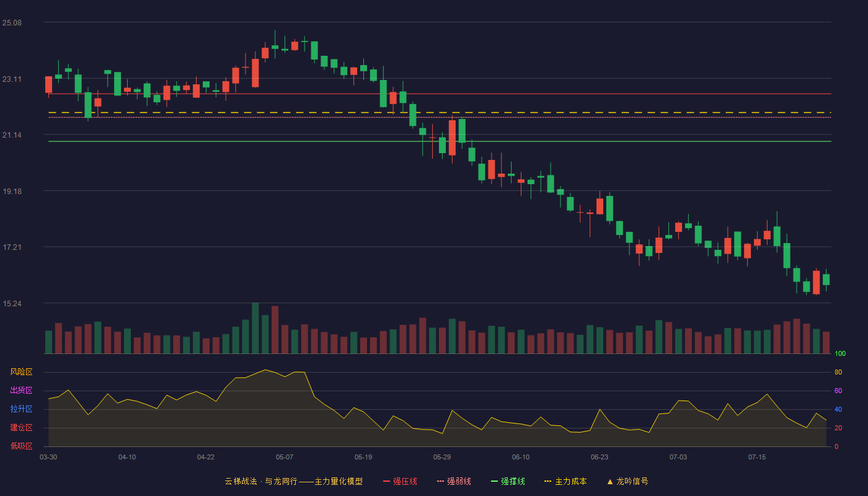Viewport: 868px width, 496px height.
Task: Click the pink 强弱线 dotted legend marker
Action: (x=441, y=481)
